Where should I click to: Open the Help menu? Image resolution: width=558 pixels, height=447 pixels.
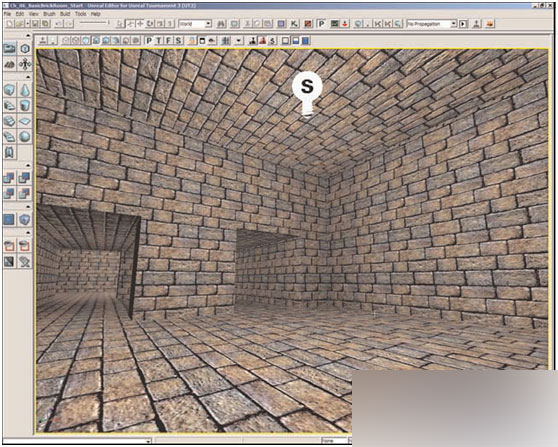click(95, 14)
